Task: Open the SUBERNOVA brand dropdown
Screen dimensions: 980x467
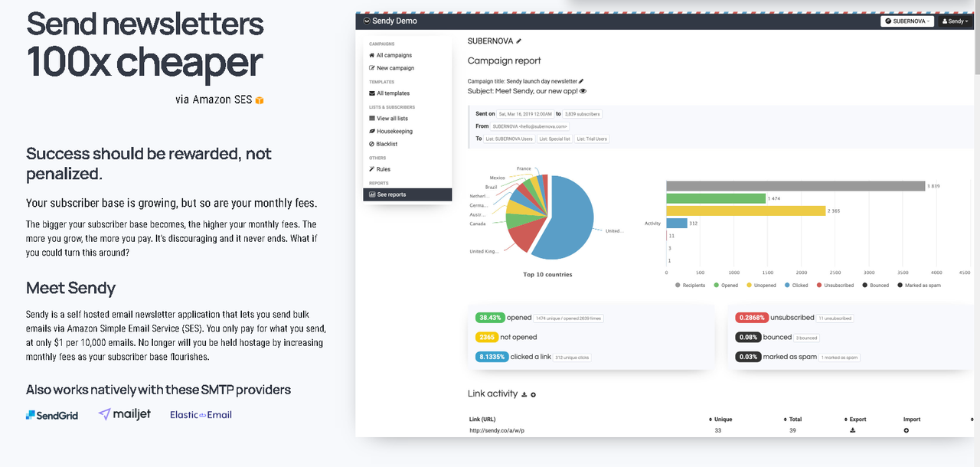Action: point(907,21)
